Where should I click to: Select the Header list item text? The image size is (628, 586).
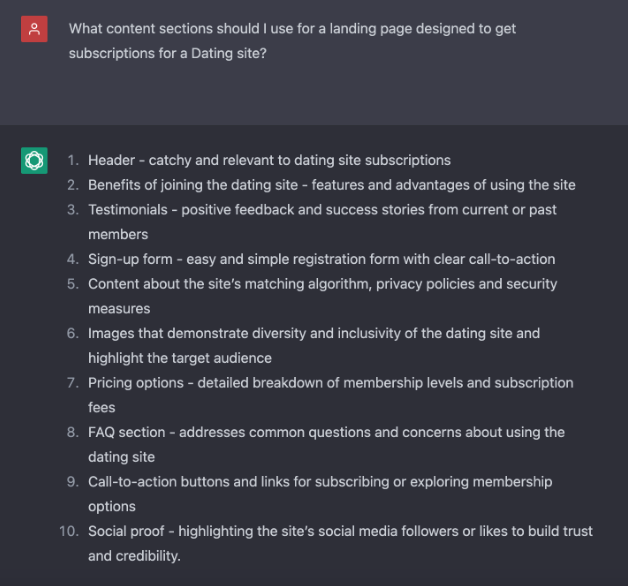(269, 160)
